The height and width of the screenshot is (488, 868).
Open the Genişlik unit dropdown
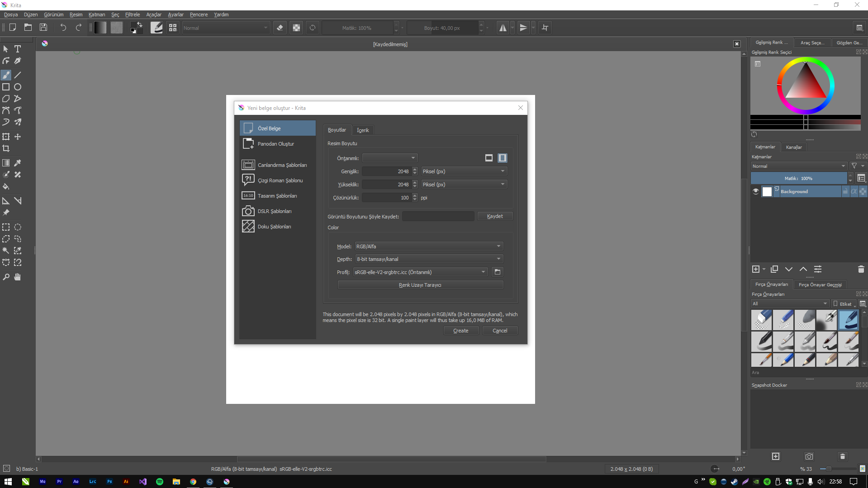(464, 171)
